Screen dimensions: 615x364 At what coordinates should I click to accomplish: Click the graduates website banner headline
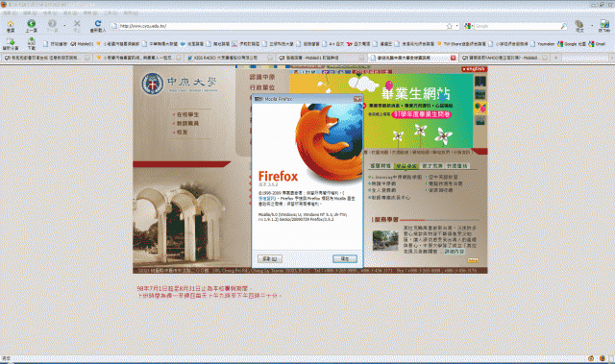click(416, 94)
